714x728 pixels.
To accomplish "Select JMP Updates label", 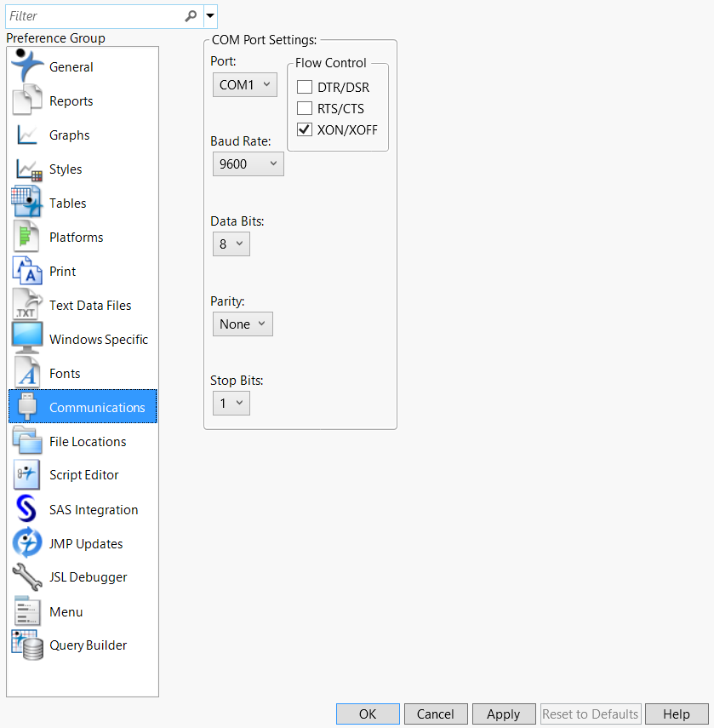I will (x=86, y=544).
